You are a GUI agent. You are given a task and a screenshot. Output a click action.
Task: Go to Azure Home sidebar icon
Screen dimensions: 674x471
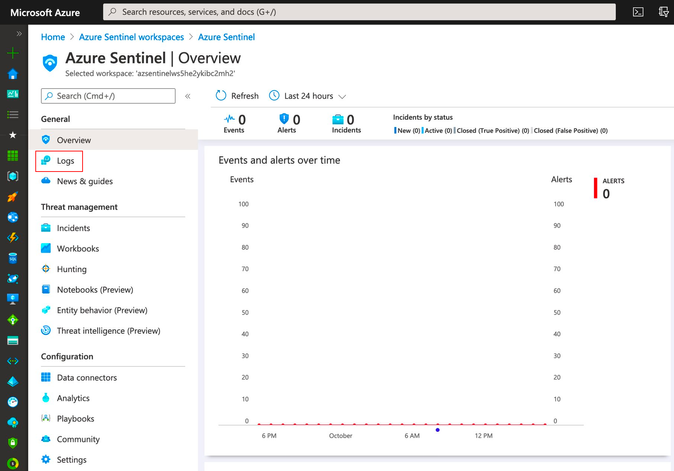coord(13,74)
